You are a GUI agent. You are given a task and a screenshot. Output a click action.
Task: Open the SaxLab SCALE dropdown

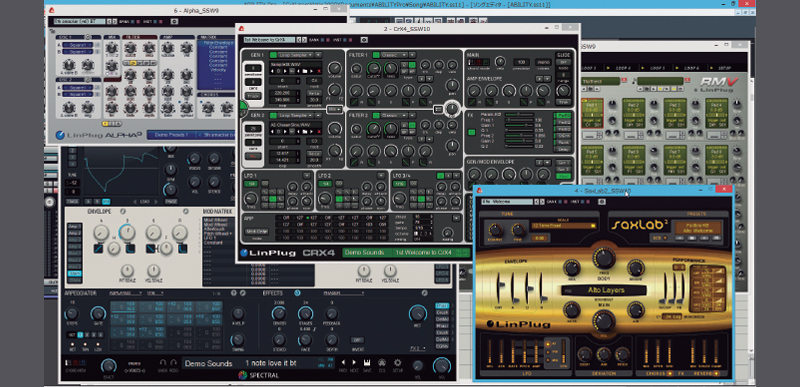(563, 225)
